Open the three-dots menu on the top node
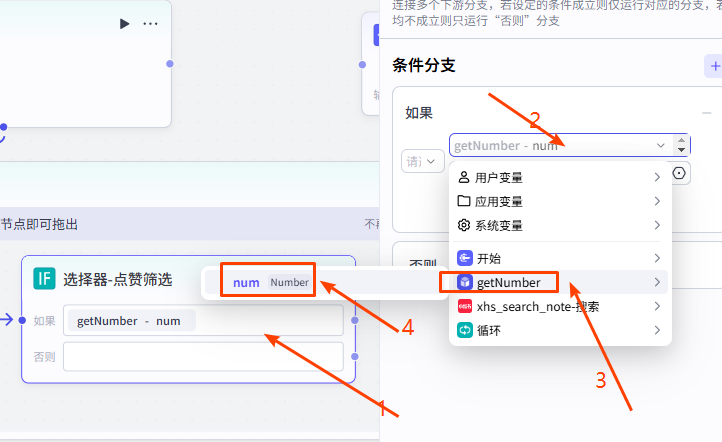722x442 pixels. [150, 23]
